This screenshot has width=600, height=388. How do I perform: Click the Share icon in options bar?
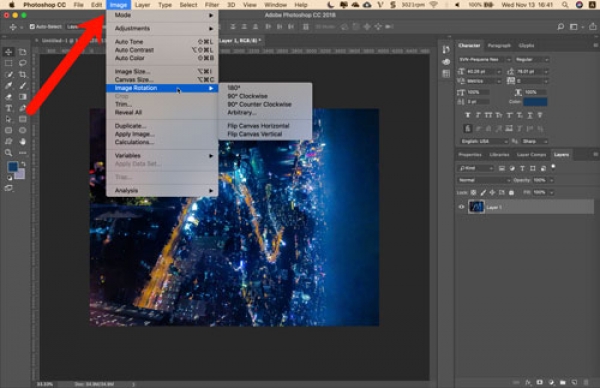[593, 26]
